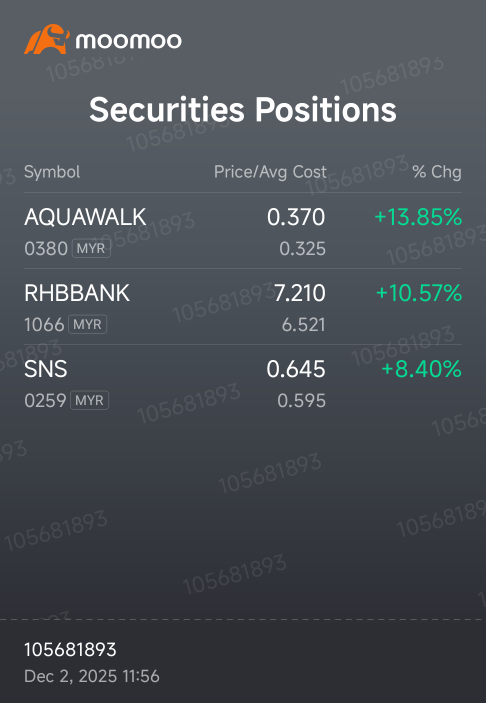The width and height of the screenshot is (486, 703).
Task: Click account ID 105681893 in footer
Action: (70, 650)
